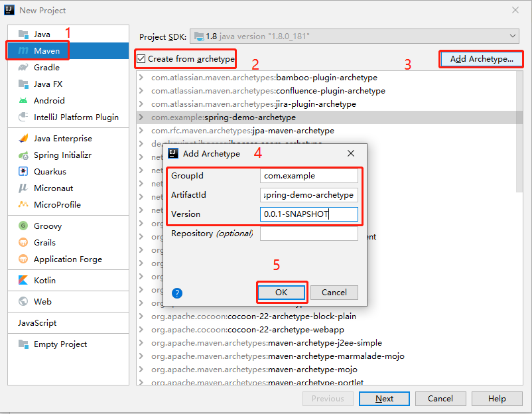The width and height of the screenshot is (532, 414).
Task: Select com.example:spring-demo-archetype row
Action: click(326, 117)
